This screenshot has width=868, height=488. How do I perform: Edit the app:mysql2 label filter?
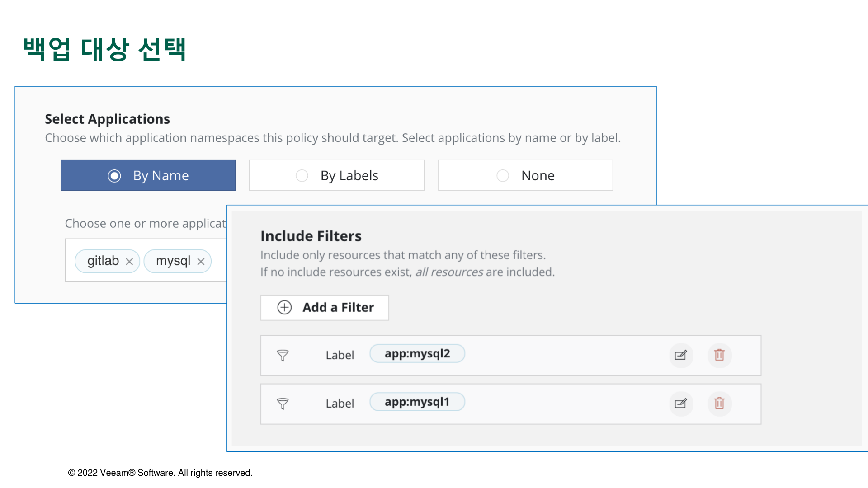pos(681,355)
